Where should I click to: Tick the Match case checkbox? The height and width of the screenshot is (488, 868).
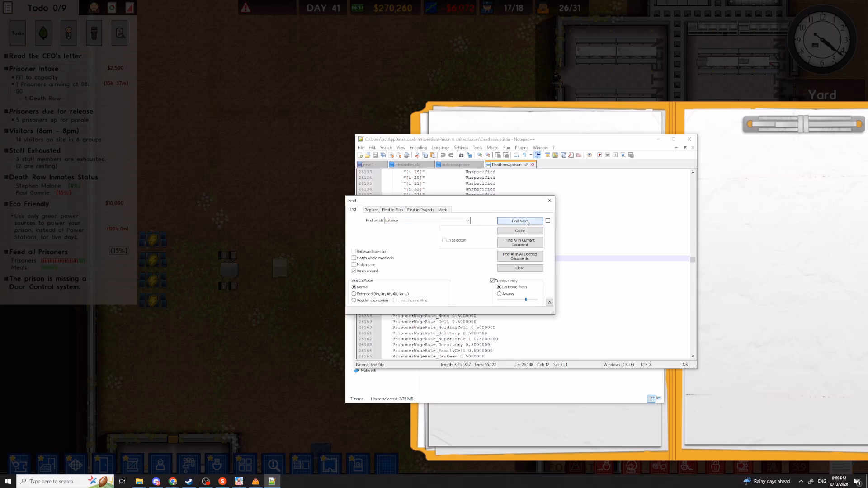tap(354, 264)
